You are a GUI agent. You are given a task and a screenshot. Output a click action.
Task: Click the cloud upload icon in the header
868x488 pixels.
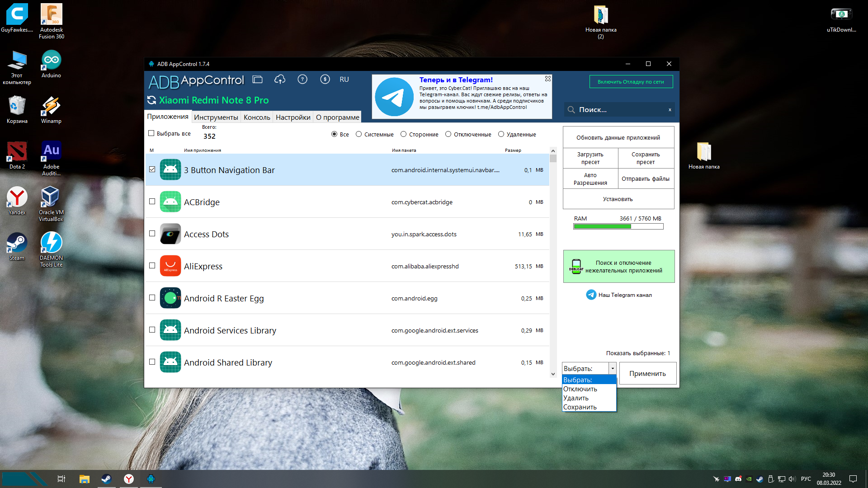[280, 80]
